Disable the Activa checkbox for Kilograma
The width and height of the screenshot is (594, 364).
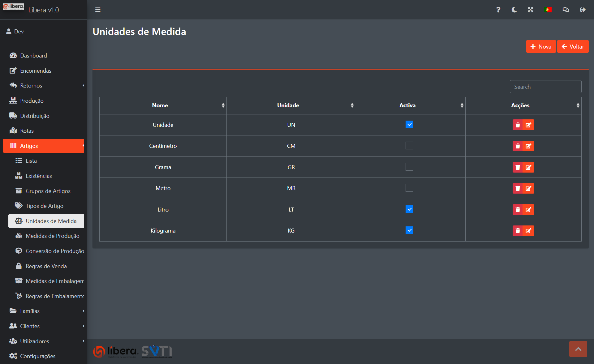409,230
